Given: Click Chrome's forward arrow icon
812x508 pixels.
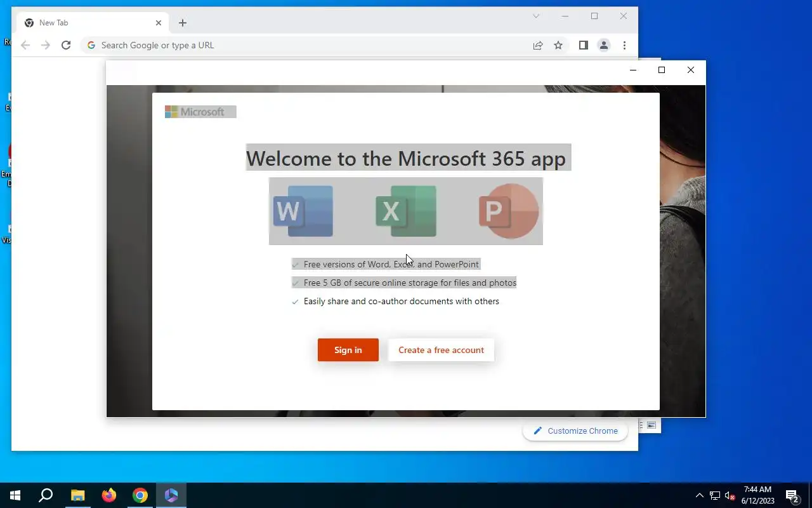Looking at the screenshot, I should [x=46, y=45].
